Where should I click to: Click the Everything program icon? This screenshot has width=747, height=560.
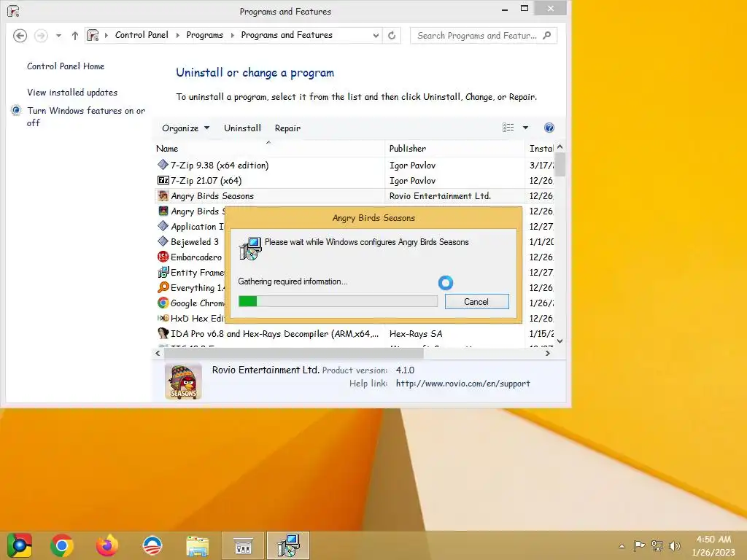point(163,287)
